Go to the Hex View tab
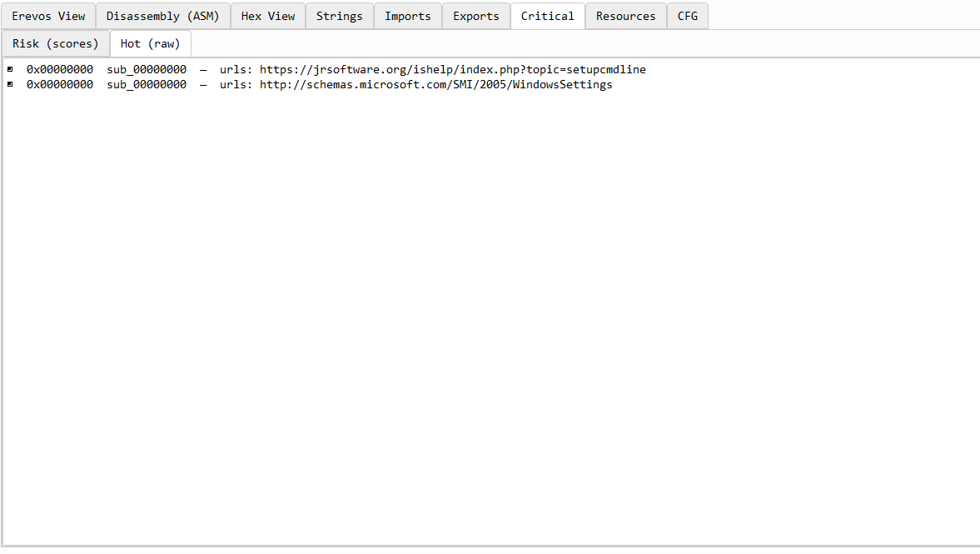Screen dimensions: 980x554 tap(268, 16)
